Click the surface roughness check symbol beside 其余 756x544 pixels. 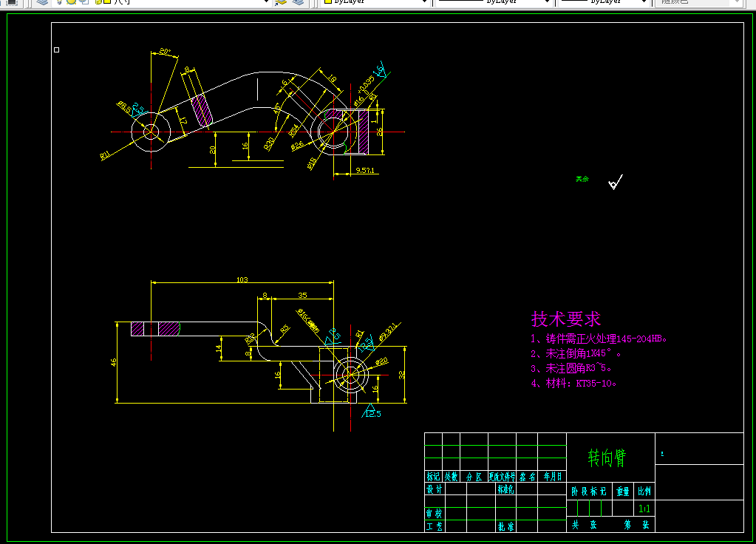click(x=615, y=183)
